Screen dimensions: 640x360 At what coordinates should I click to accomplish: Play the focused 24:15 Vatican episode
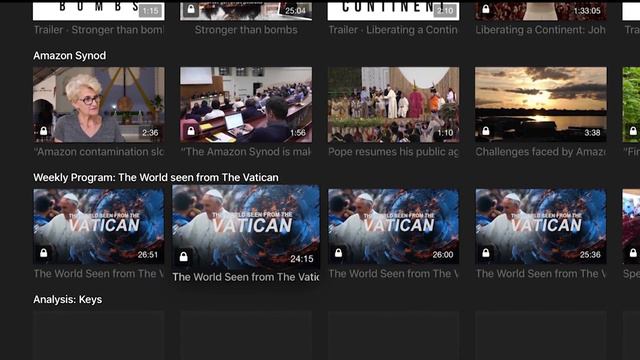(246, 227)
